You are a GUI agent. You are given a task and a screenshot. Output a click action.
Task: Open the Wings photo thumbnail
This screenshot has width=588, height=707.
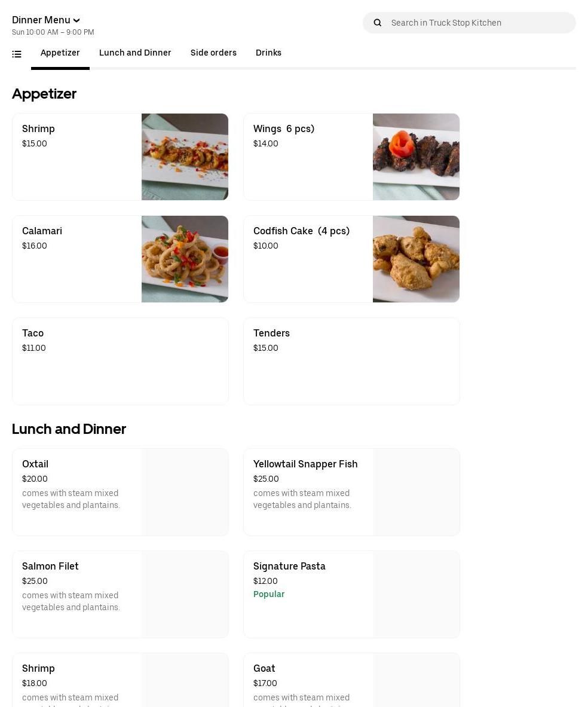416,157
